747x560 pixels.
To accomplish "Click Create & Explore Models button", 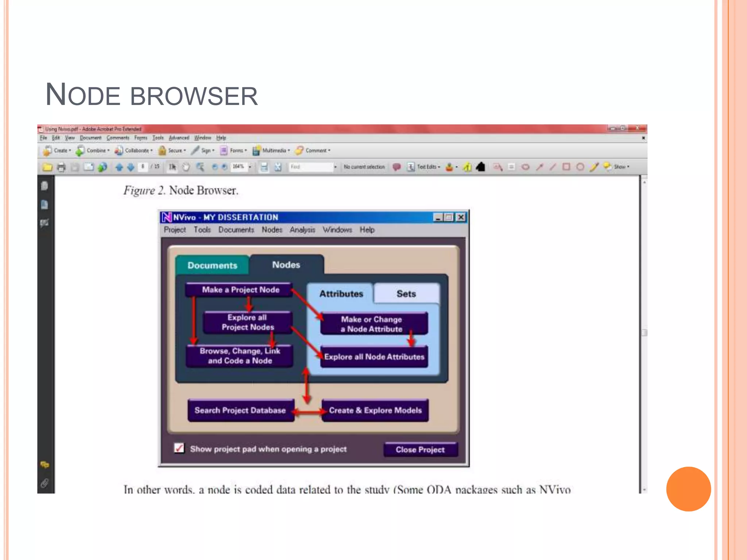I will (375, 410).
